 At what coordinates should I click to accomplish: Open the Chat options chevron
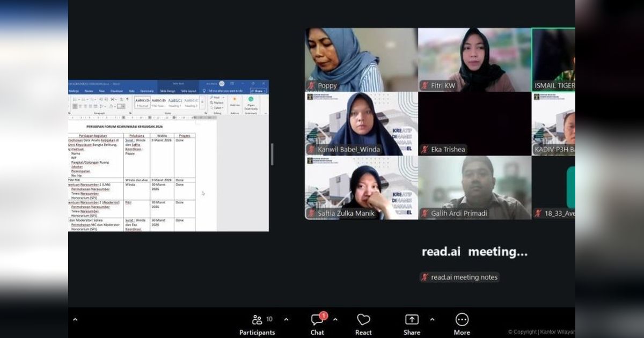click(x=336, y=320)
